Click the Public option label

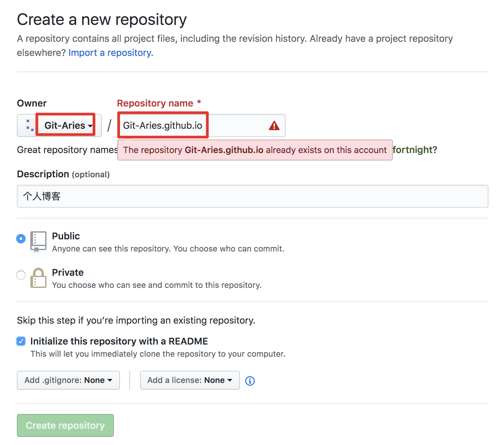[x=66, y=236]
